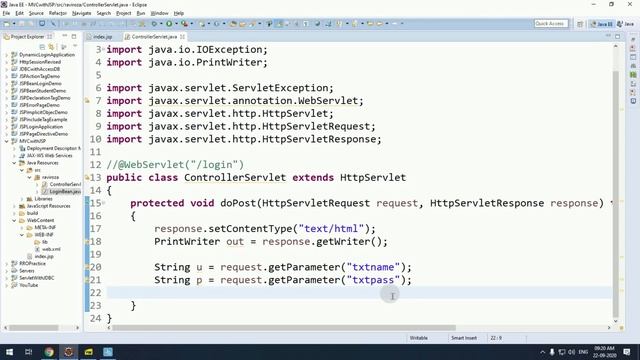Maximize the editor area

618,36
